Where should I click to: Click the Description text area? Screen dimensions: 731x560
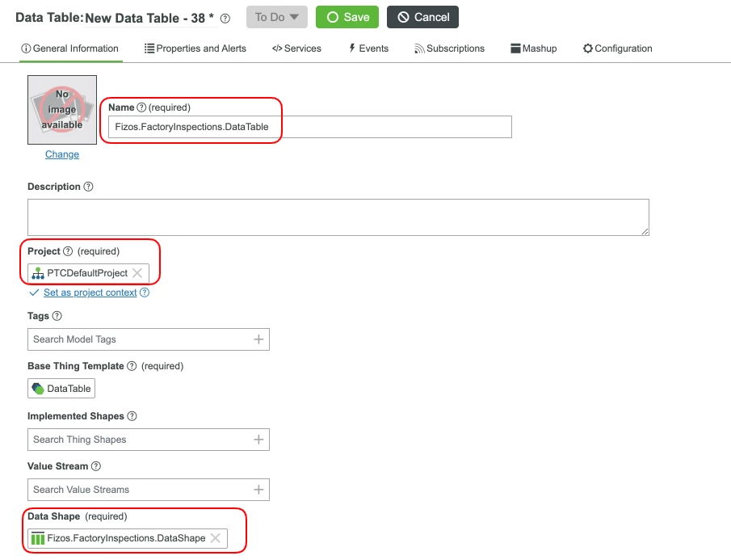pos(338,217)
